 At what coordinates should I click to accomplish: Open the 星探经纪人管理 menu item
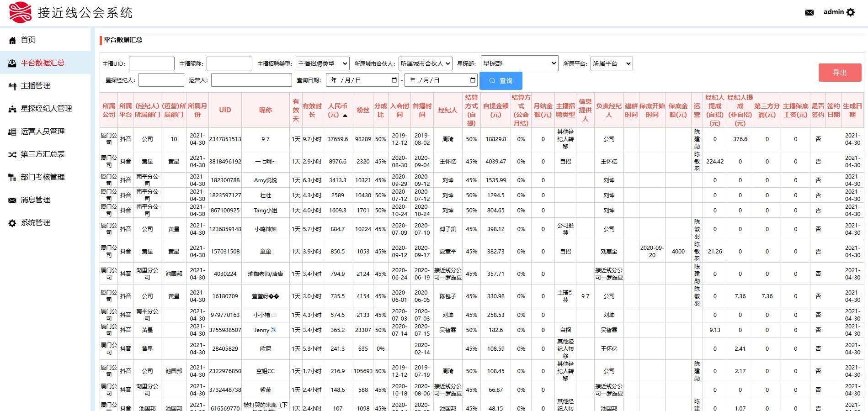(45, 109)
